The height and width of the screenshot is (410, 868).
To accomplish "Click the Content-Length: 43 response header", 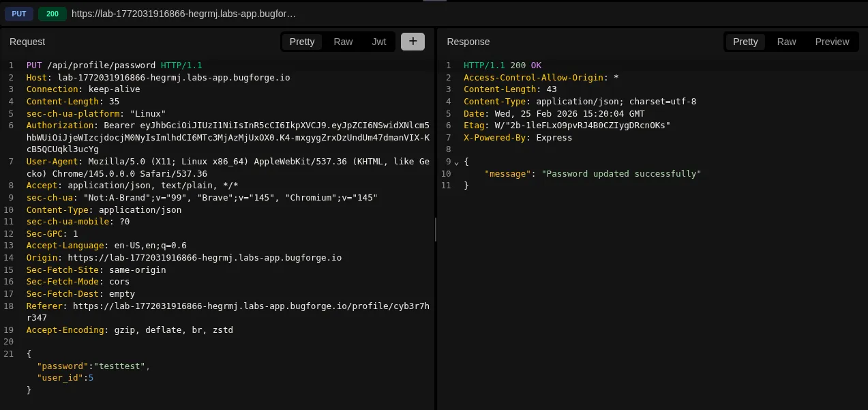I will 510,89.
